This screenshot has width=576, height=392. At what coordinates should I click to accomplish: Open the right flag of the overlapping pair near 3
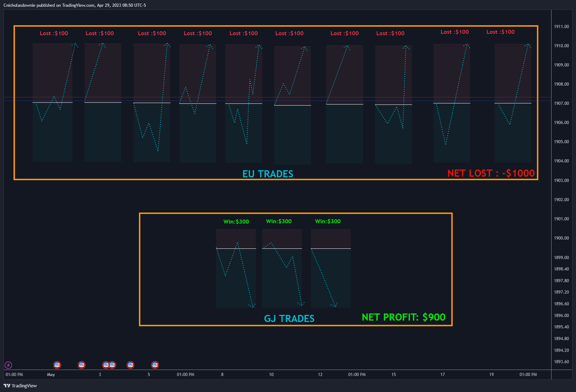(113, 365)
